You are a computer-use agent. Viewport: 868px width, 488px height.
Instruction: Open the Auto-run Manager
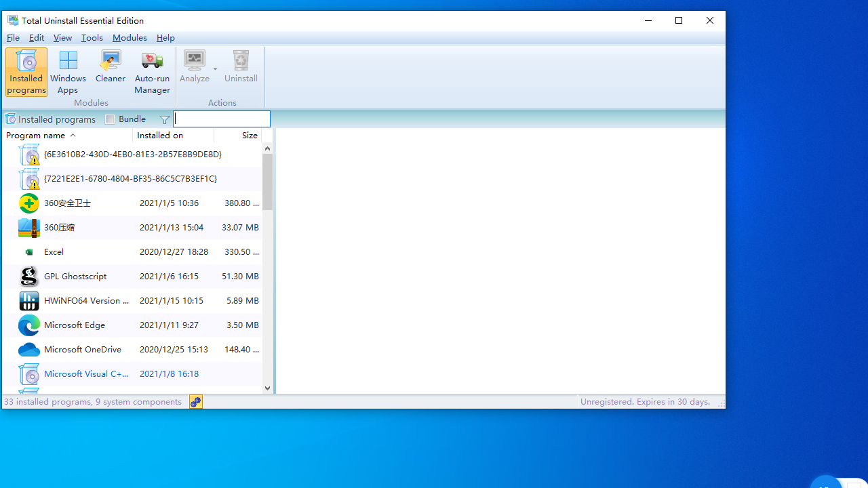(x=152, y=71)
